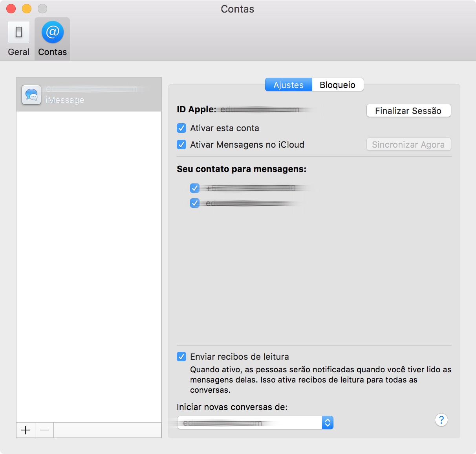Viewport: 476px width, 454px height.
Task: Uncheck the email contact checkbox
Action: (195, 203)
